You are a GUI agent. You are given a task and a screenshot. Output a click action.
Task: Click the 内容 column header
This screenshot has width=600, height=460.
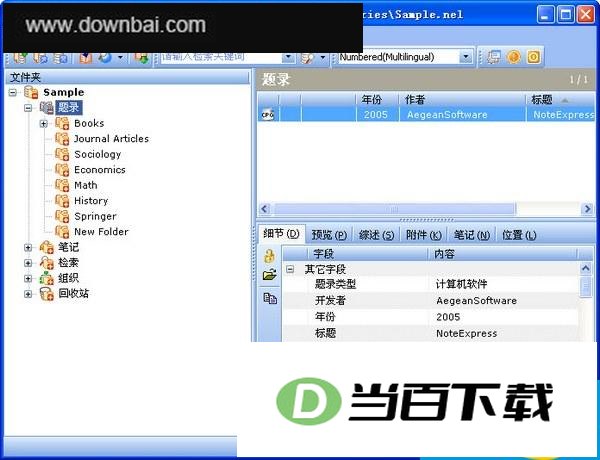[x=502, y=254]
